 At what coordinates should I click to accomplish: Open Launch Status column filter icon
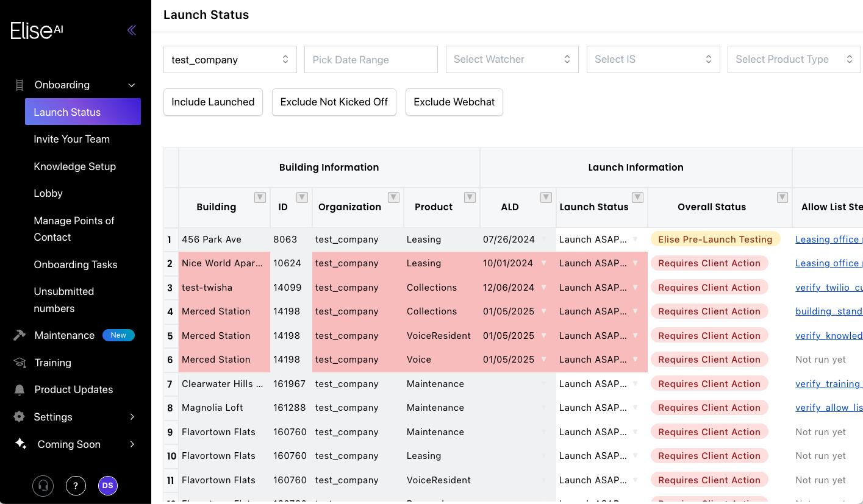click(637, 197)
